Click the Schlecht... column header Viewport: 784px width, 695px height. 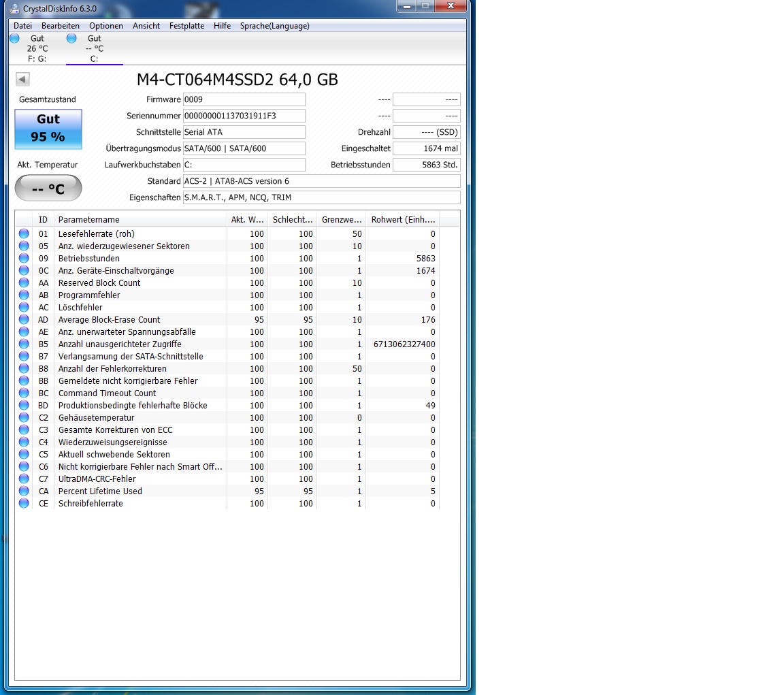coord(292,219)
